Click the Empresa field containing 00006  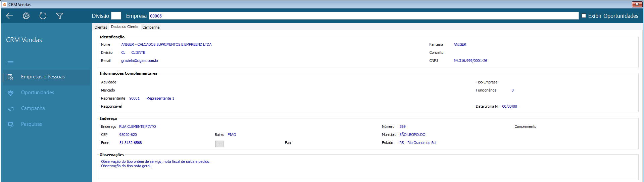pos(364,16)
